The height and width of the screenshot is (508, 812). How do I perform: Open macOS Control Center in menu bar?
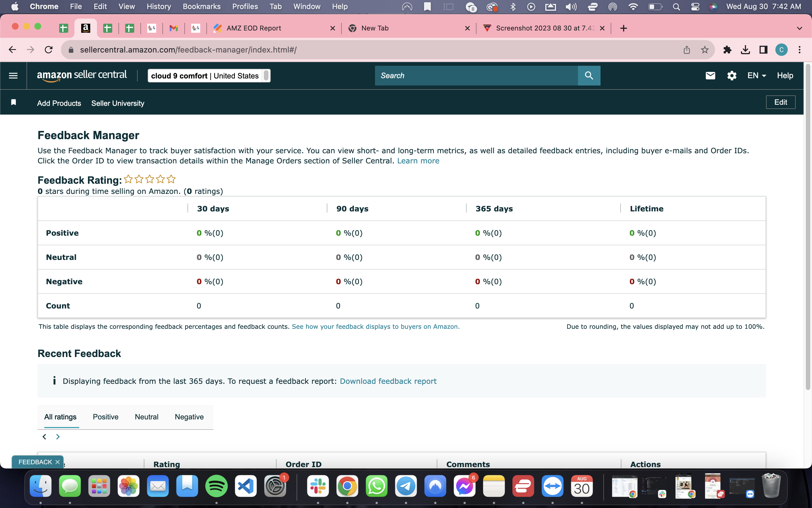point(695,6)
